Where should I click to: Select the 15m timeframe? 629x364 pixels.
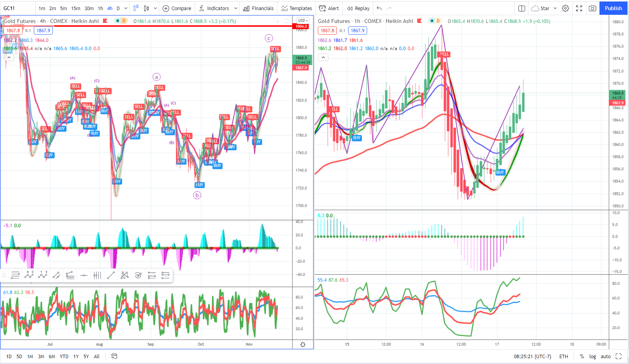(76, 8)
